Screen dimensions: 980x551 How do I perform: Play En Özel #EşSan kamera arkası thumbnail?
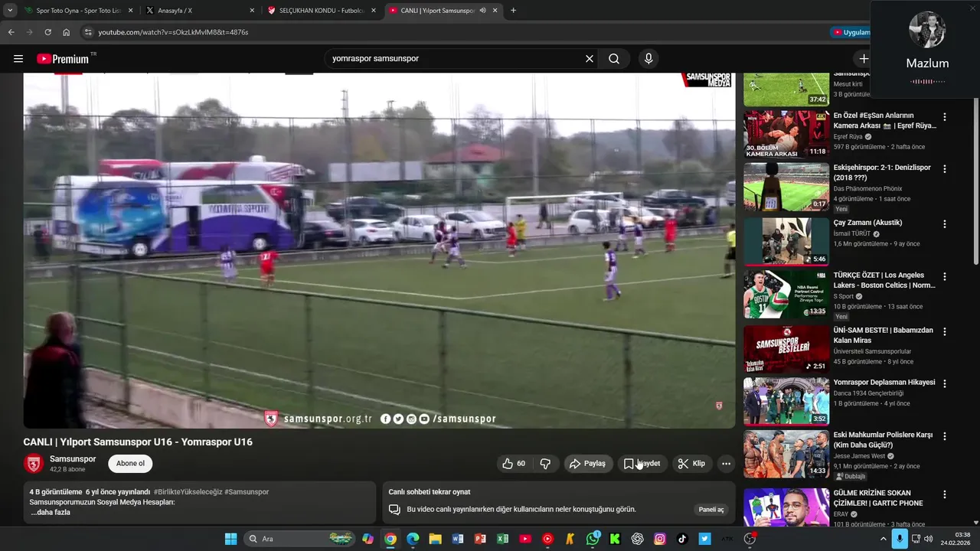[786, 134]
